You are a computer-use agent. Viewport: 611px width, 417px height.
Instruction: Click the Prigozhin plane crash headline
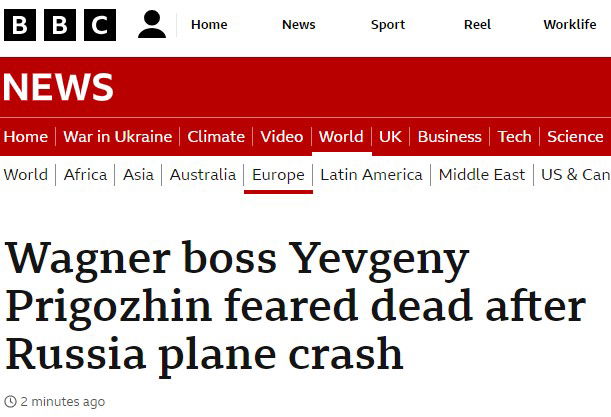point(295,306)
